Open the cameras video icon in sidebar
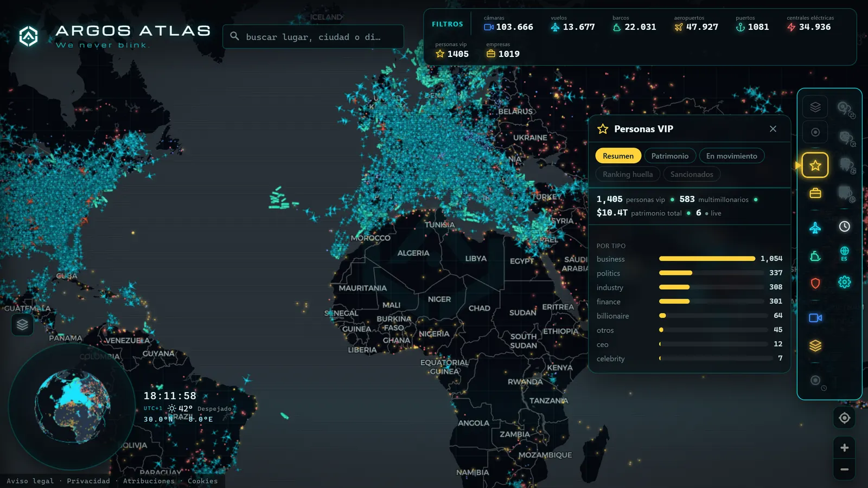868x488 pixels. (x=815, y=318)
